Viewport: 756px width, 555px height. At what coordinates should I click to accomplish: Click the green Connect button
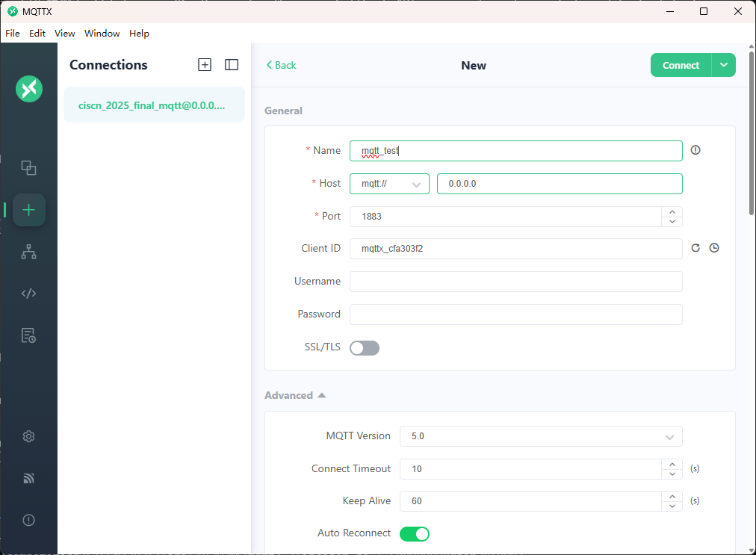point(681,65)
